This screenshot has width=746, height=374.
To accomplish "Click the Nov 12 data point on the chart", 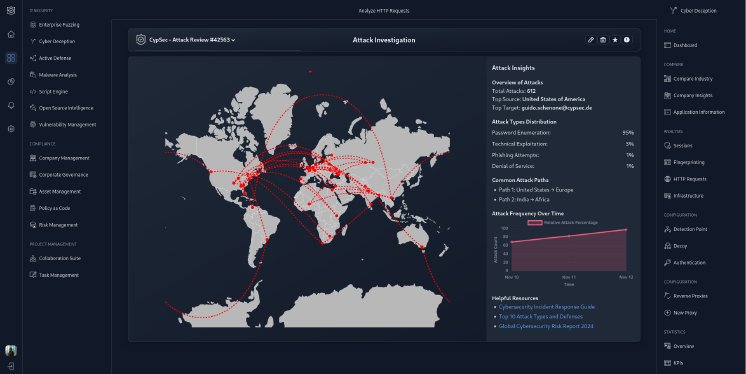I will coord(626,230).
